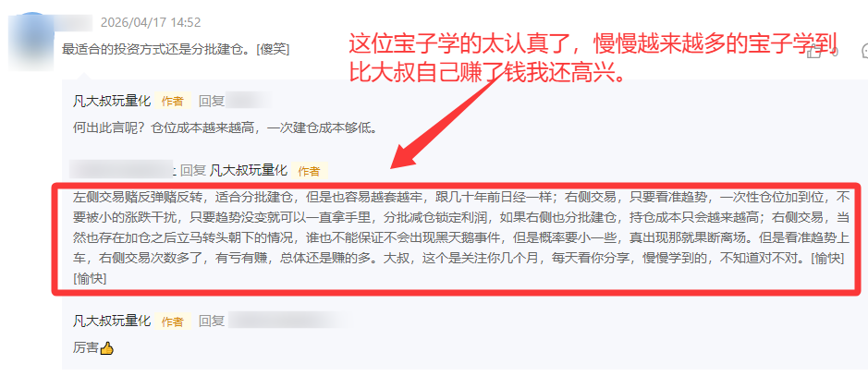Viewport: 868px width, 376px height.
Task: Click the 作者 badge in the first reply
Action: [x=173, y=102]
